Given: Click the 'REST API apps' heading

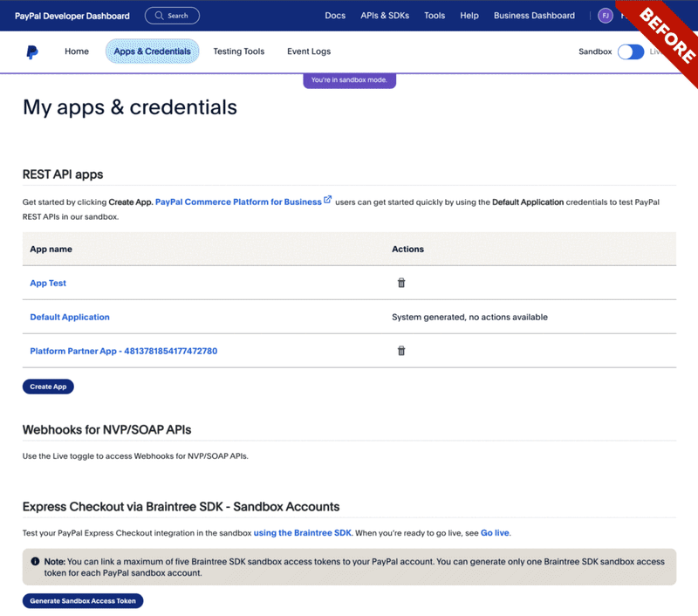Looking at the screenshot, I should coord(63,175).
